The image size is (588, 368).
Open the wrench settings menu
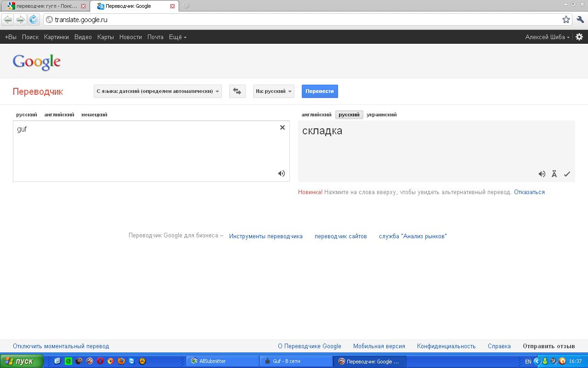coord(580,19)
